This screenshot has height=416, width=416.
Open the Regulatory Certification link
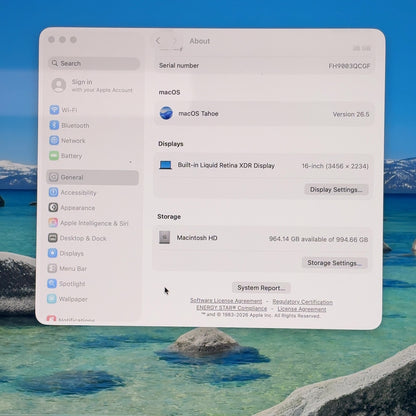pos(303,302)
